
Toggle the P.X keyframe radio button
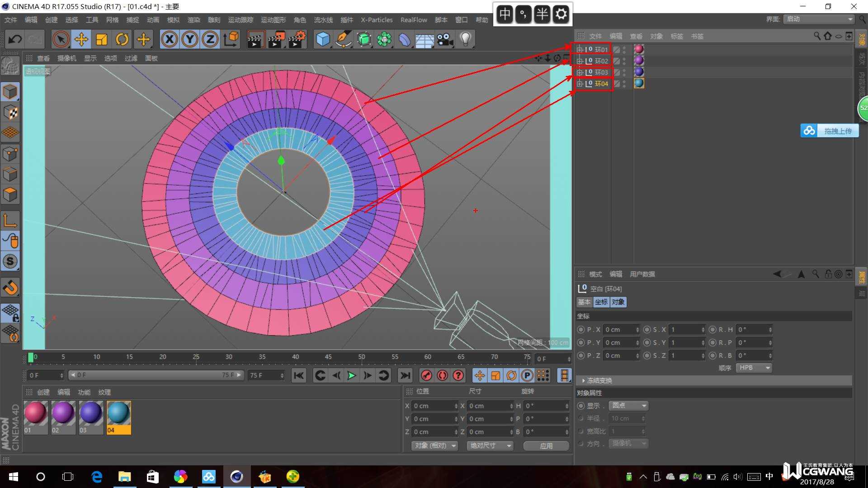pyautogui.click(x=581, y=330)
